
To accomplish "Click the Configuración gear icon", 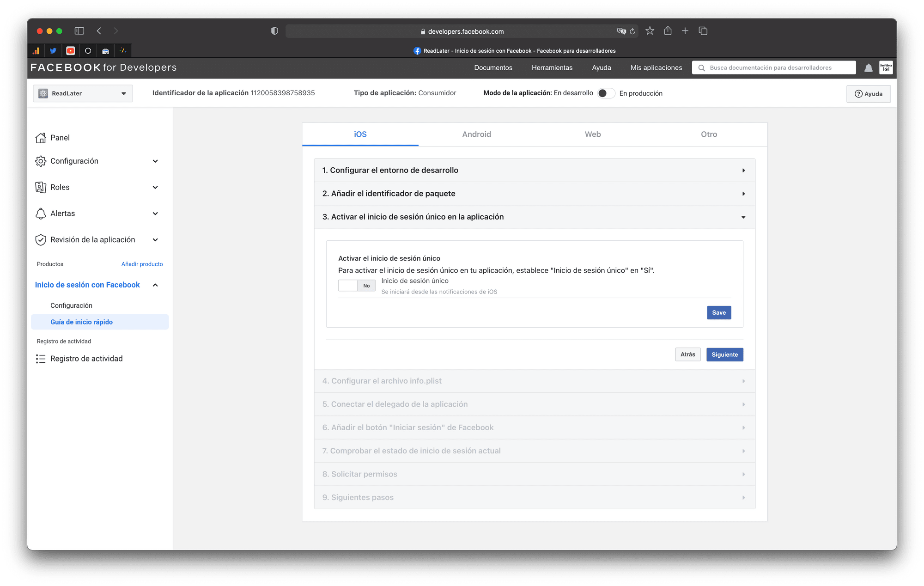I will point(41,161).
